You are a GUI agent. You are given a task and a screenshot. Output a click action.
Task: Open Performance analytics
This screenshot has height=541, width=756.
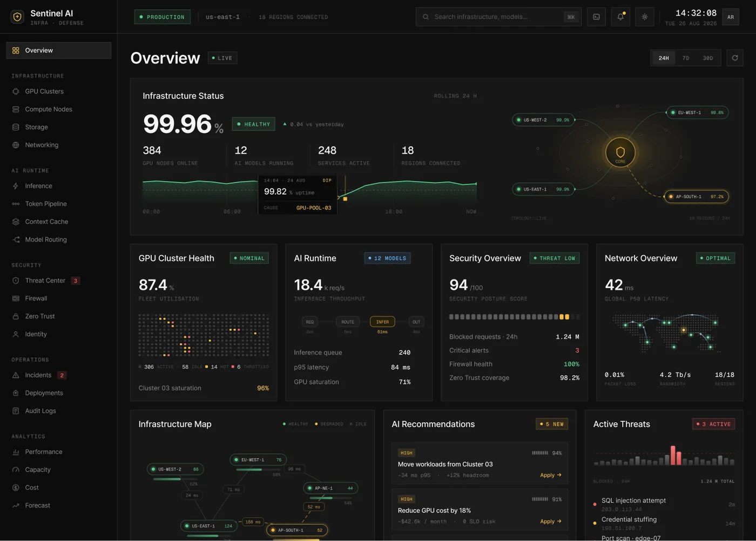click(58, 452)
